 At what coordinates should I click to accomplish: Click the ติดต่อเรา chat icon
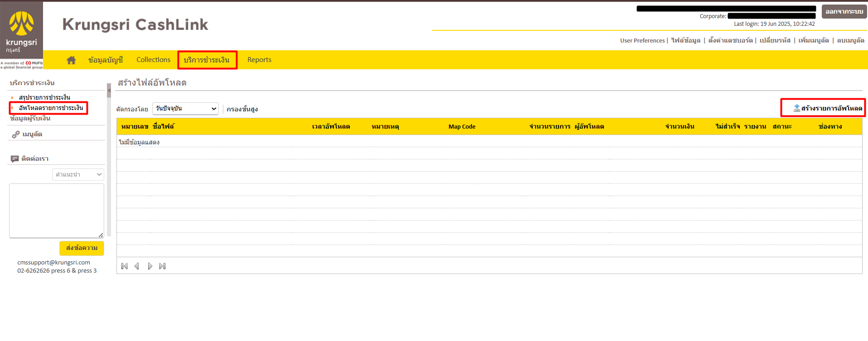pos(15,159)
